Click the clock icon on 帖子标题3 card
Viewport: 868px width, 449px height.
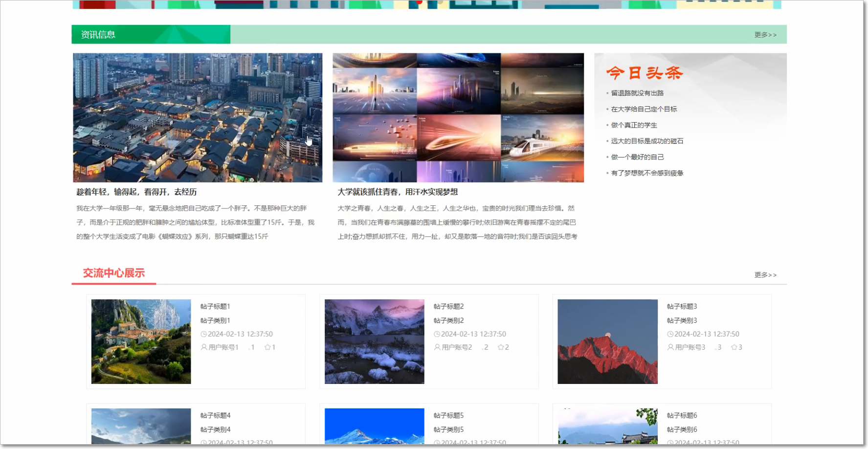(x=670, y=334)
